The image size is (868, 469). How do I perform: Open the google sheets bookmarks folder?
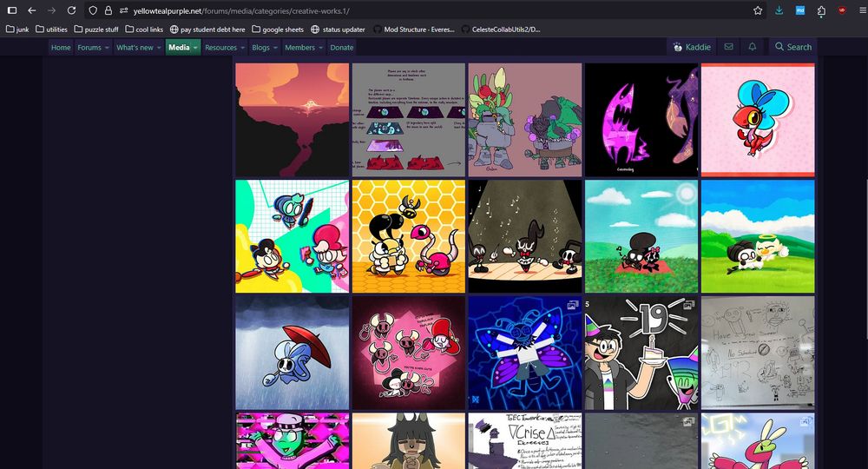tap(278, 30)
